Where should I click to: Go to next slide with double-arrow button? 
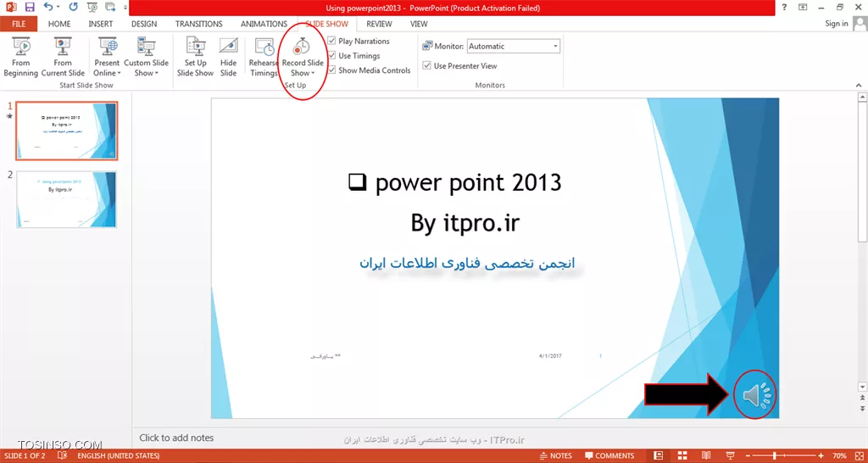click(862, 408)
